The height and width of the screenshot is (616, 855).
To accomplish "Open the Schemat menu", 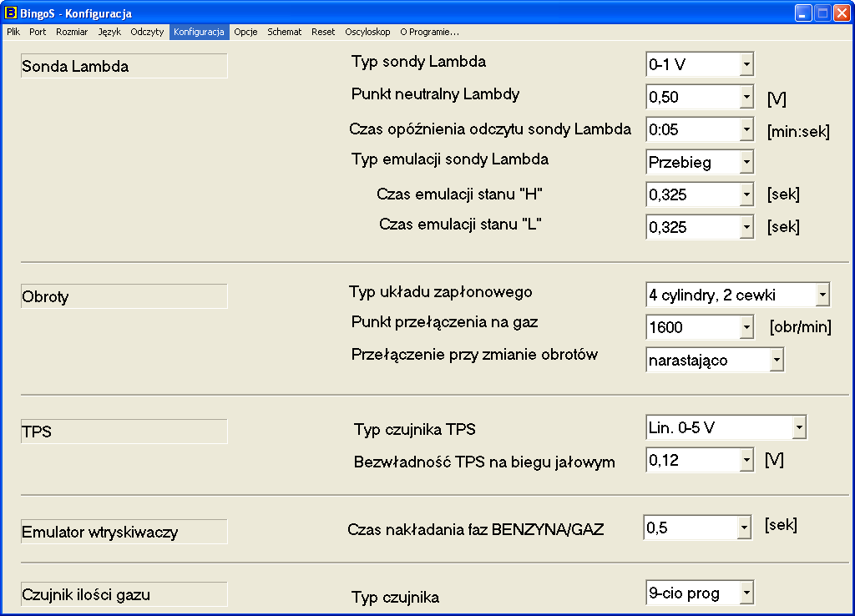I will click(284, 32).
